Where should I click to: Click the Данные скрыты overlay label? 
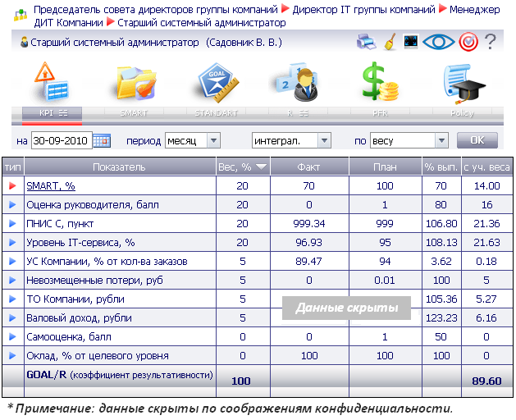346,308
